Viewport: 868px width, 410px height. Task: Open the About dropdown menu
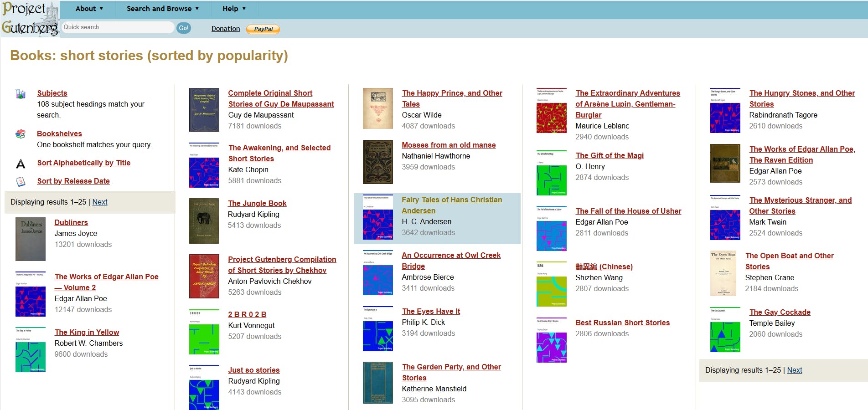point(89,9)
